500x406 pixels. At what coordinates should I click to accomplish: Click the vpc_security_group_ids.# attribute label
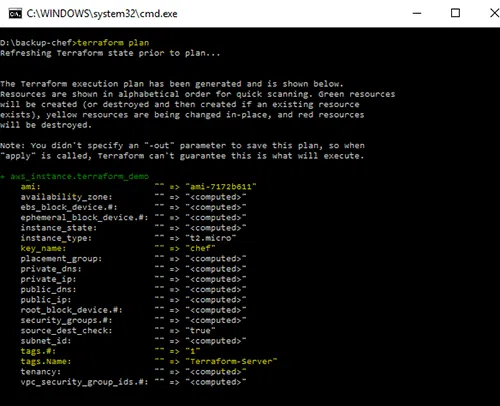coord(84,382)
